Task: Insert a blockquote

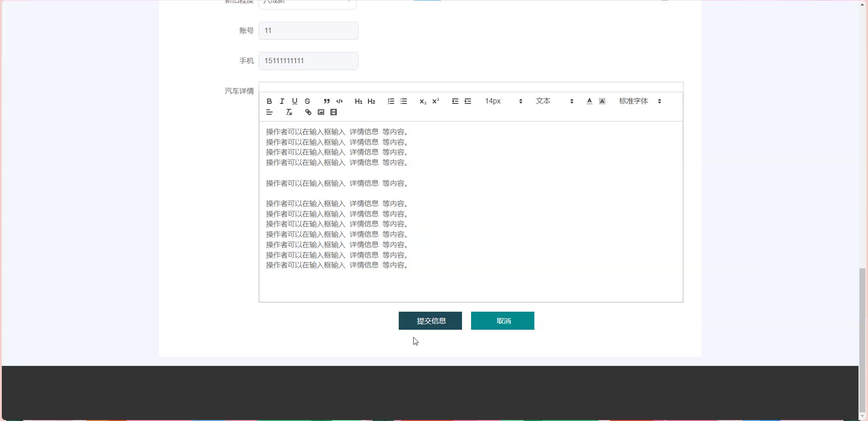Action: click(326, 101)
